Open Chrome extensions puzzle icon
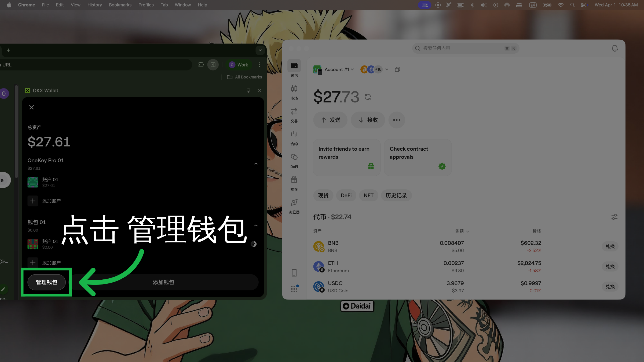 point(201,65)
